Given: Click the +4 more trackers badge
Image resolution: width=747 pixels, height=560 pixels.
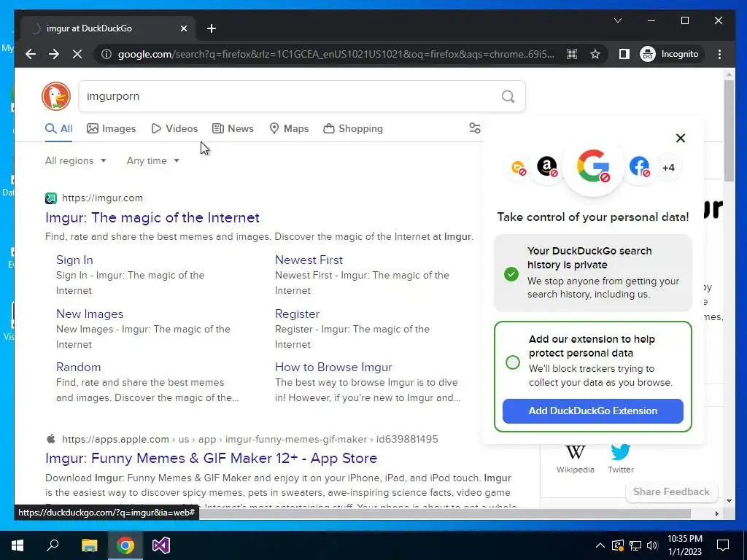Looking at the screenshot, I should pos(668,168).
